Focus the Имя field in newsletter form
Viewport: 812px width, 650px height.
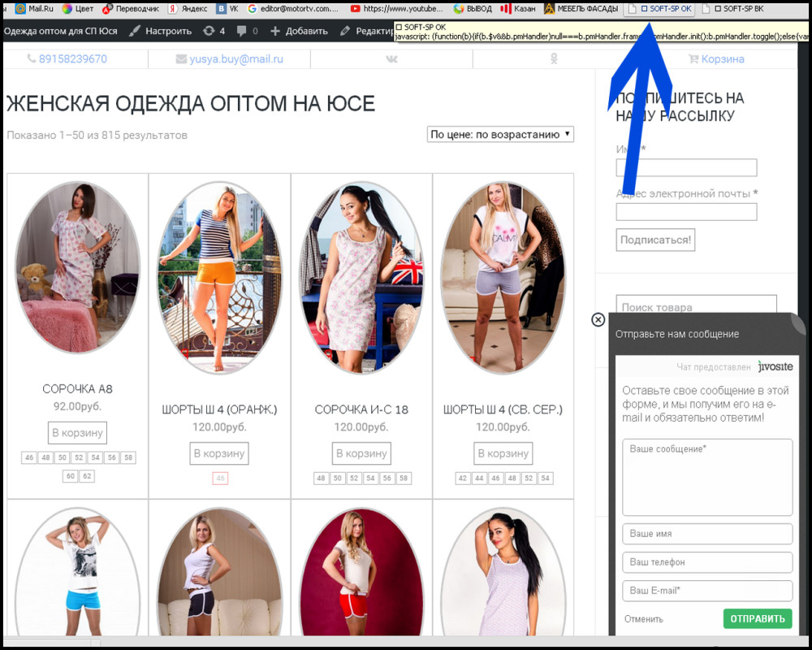(686, 168)
